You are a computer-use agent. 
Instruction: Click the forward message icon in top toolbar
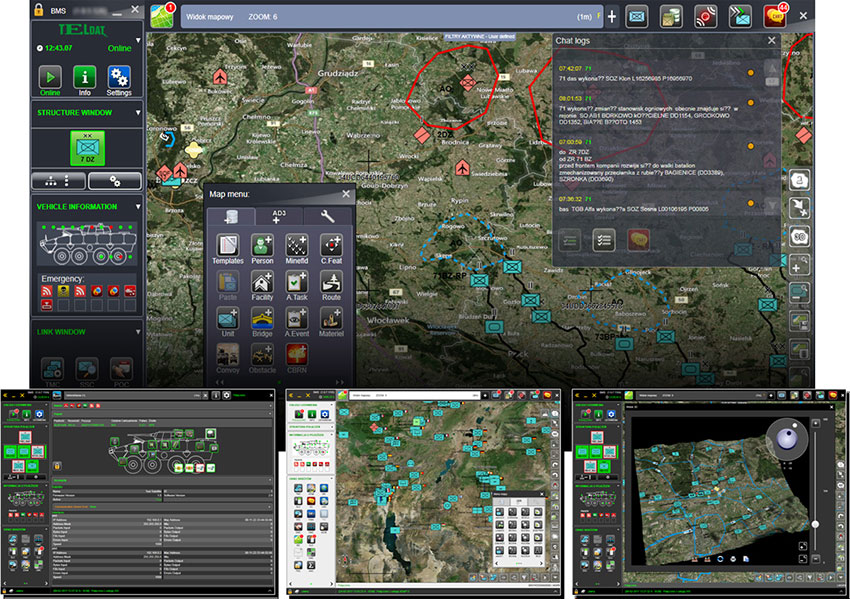740,17
